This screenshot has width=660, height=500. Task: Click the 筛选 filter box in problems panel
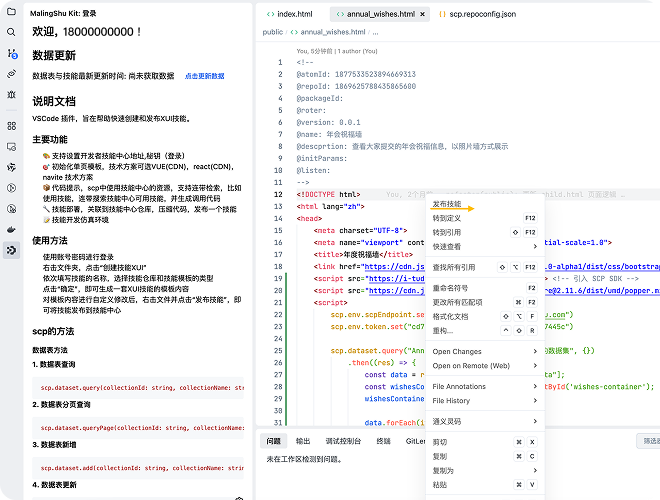(x=648, y=441)
